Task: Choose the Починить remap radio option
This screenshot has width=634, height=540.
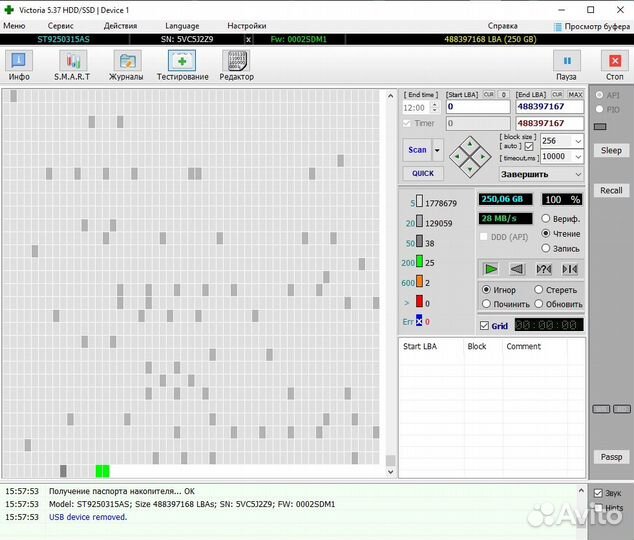Action: point(486,304)
